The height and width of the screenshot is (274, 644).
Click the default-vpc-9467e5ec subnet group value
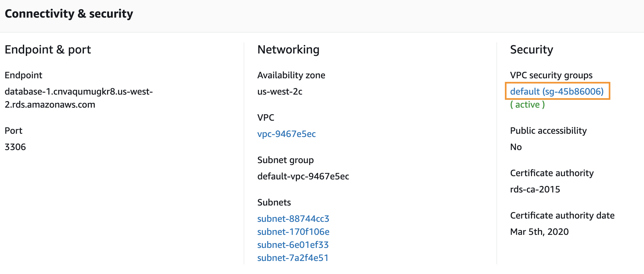coord(303,176)
